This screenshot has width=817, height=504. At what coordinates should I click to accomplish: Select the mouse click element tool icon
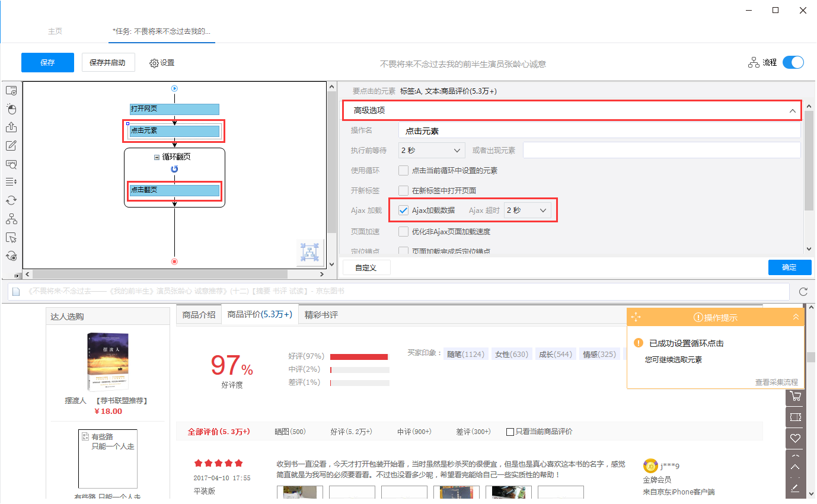pyautogui.click(x=11, y=109)
